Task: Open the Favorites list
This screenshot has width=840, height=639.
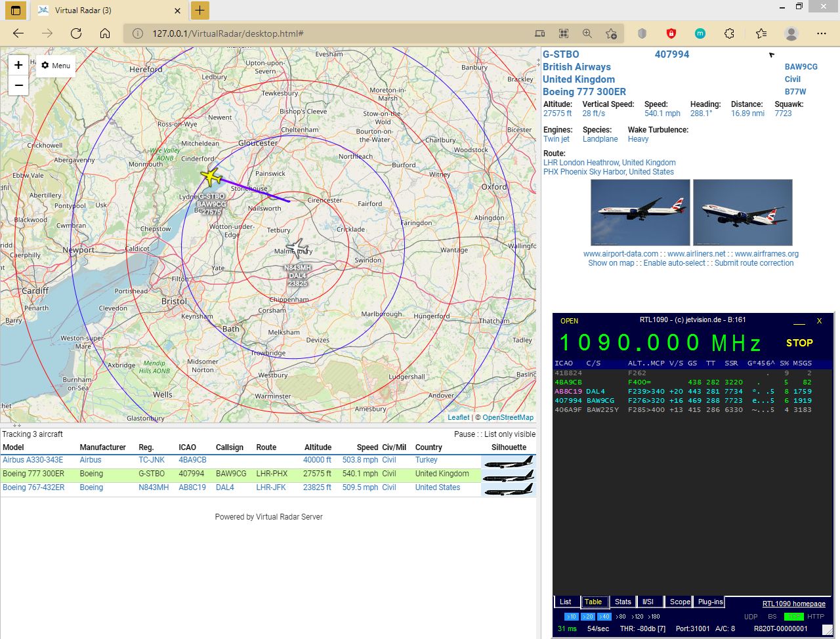Action: [761, 33]
